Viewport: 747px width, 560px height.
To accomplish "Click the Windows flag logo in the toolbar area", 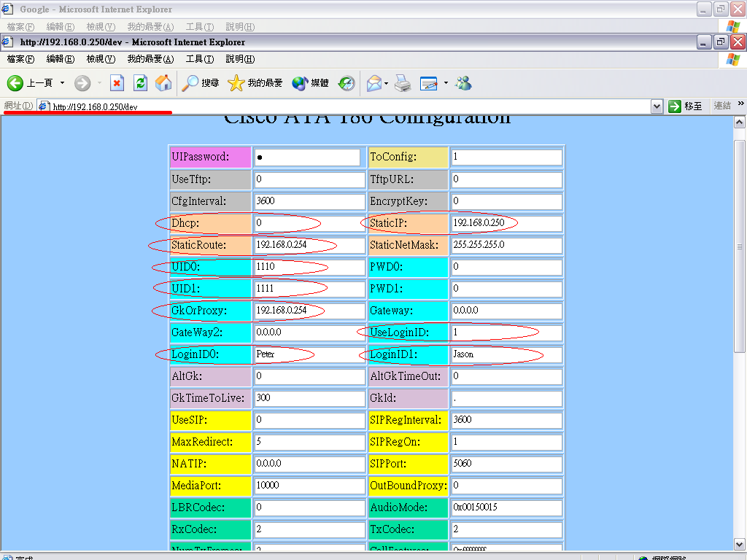I will click(x=732, y=59).
